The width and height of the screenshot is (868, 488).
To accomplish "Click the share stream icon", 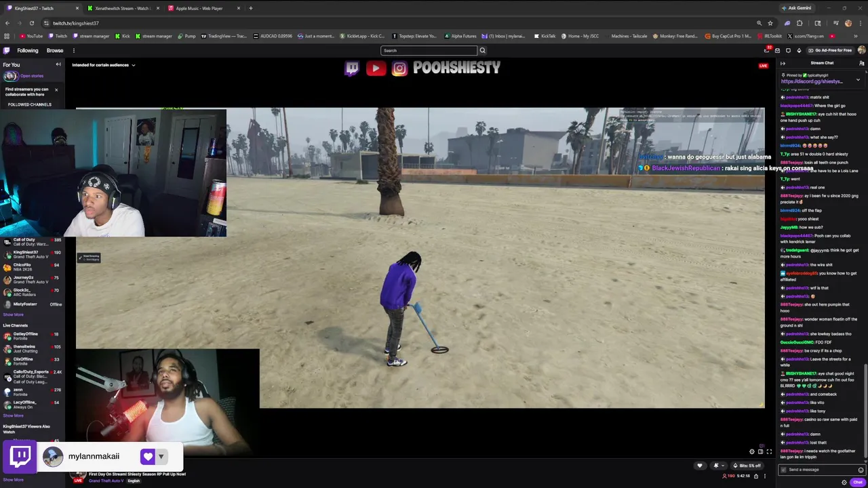I will pyautogui.click(x=756, y=476).
